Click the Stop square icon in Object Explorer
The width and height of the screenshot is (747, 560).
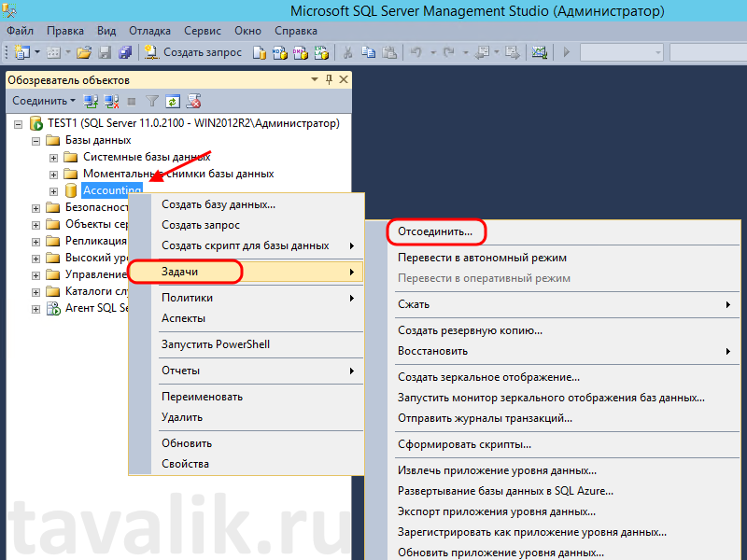[x=132, y=101]
